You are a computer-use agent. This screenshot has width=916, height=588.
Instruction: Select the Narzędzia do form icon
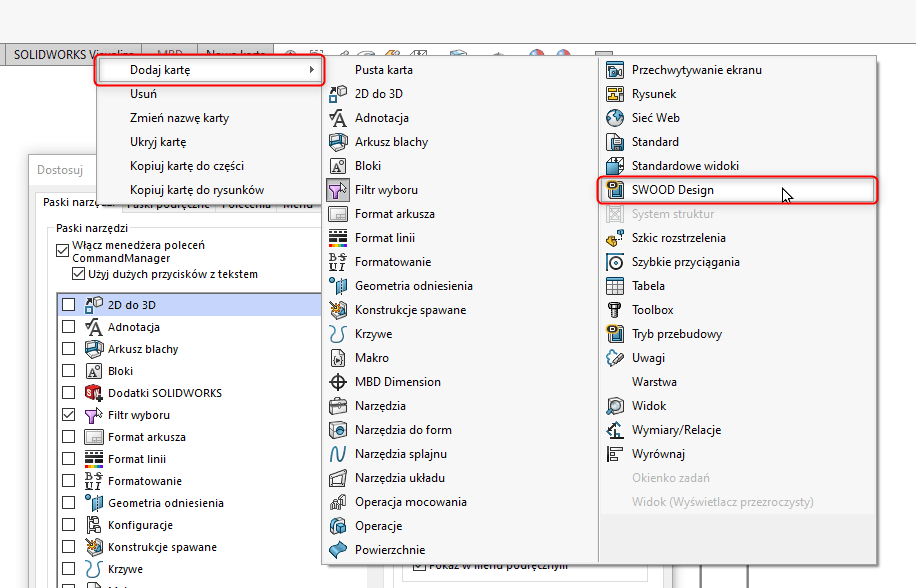click(338, 430)
